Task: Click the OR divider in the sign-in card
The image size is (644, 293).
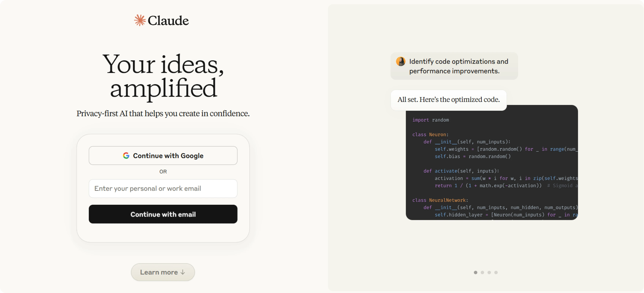Action: [163, 172]
